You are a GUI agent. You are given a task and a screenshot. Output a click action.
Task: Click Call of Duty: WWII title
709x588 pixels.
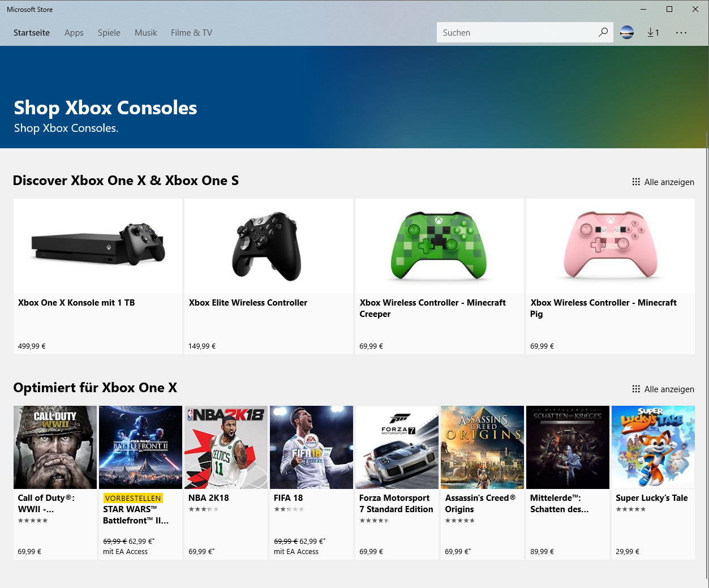coord(46,504)
